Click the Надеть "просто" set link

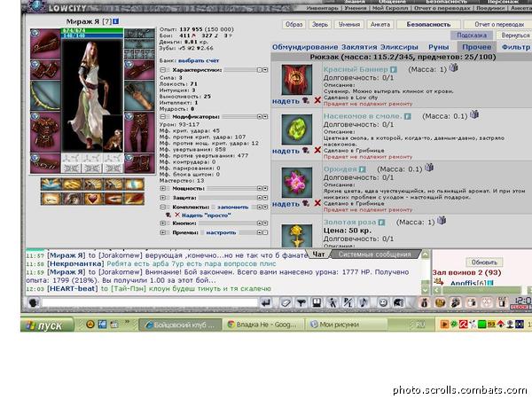click(x=207, y=215)
